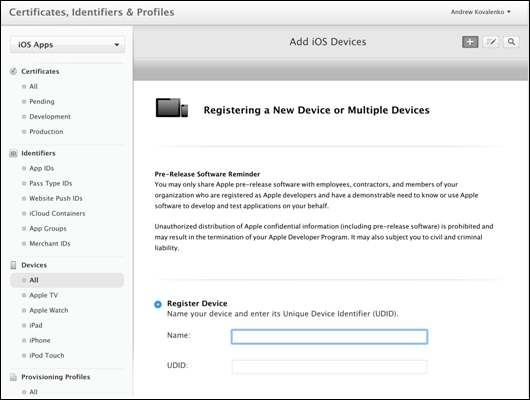The image size is (530, 400).
Task: Open Website Push IDs
Action: (x=55, y=198)
